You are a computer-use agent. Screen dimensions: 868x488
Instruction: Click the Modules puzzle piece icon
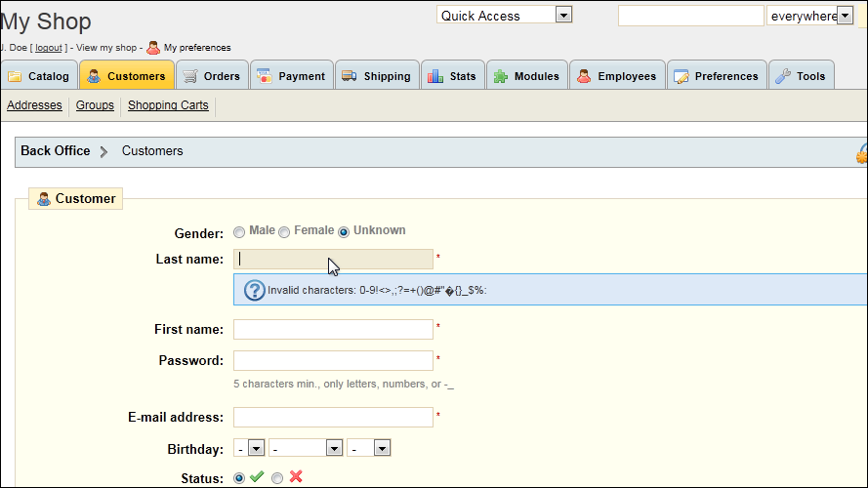click(x=501, y=76)
